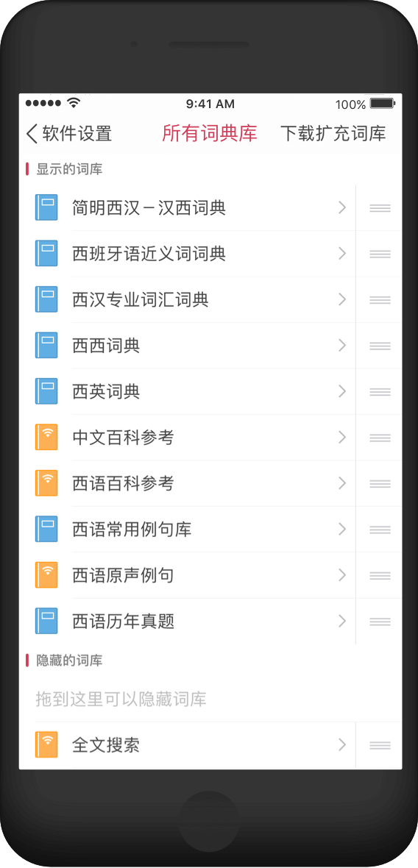The height and width of the screenshot is (868, 418).
Task: Tap blue book icon beside 西语历年真题
Action: [46, 621]
